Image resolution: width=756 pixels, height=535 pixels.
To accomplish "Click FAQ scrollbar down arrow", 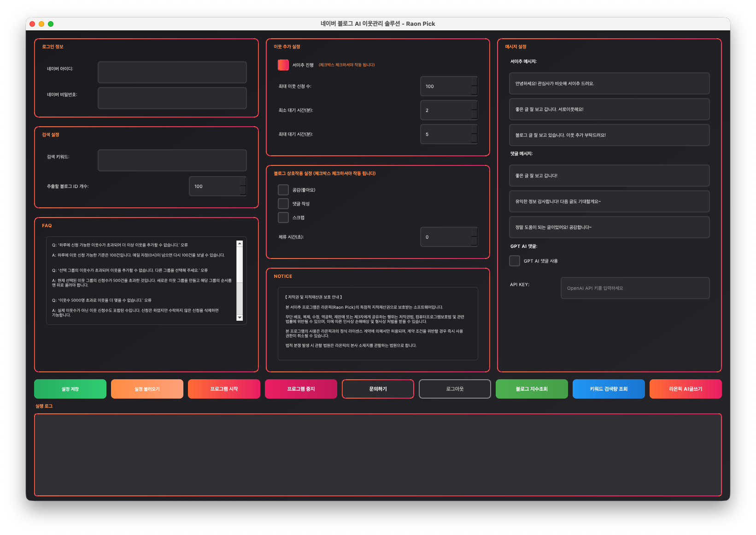I will click(x=240, y=317).
